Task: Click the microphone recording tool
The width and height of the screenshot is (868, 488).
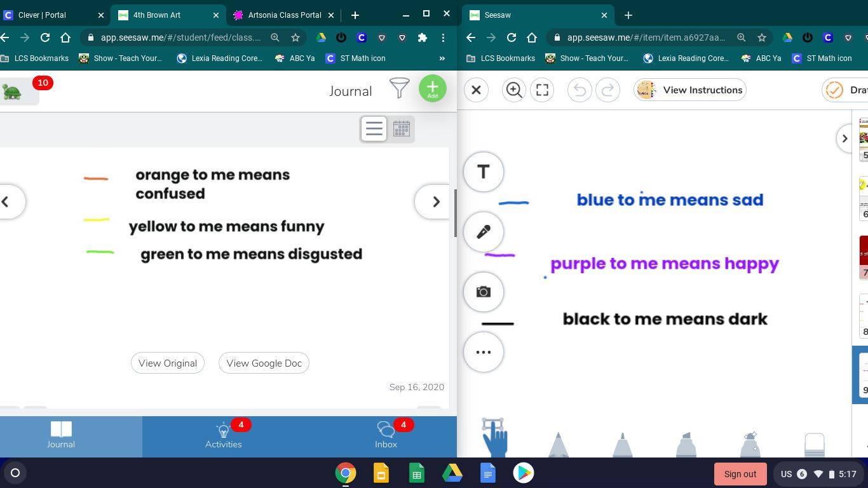Action: (x=484, y=232)
